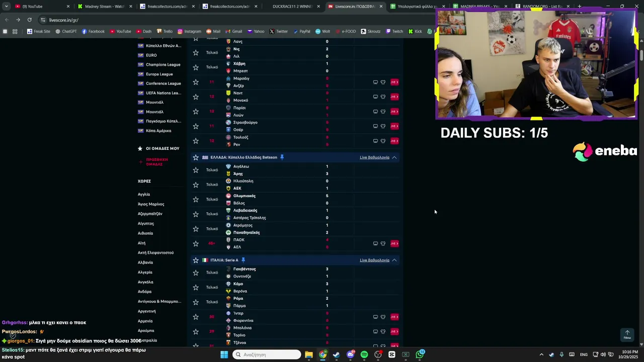Viewport: 644px width, 362px height.
Task: Open TV icon for Μπολόνια vs Τορίνο
Action: click(375, 331)
